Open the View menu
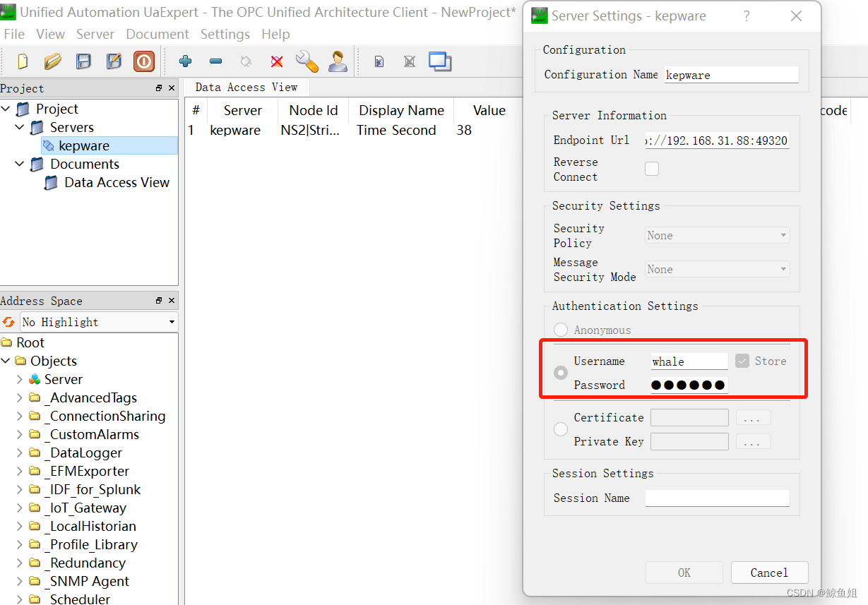This screenshot has height=605, width=868. pyautogui.click(x=51, y=34)
